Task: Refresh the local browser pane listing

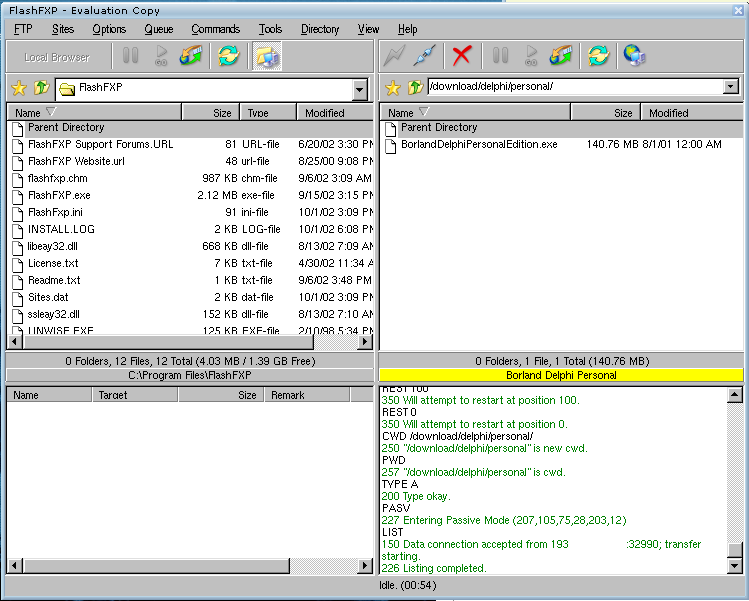Action: pyautogui.click(x=228, y=56)
